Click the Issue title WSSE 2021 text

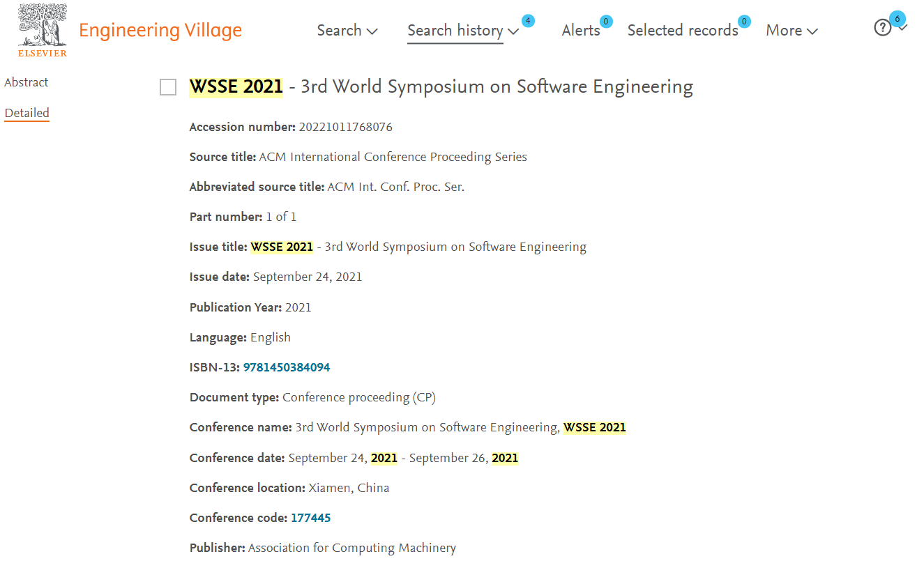418,247
